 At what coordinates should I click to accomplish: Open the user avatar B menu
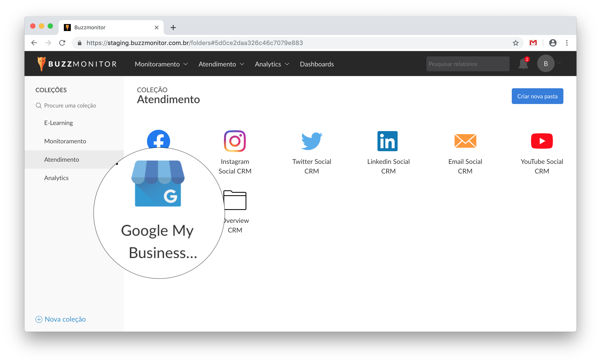point(546,64)
